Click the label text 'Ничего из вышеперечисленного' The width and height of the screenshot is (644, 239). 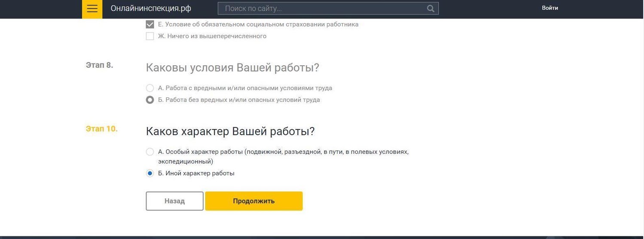pyautogui.click(x=216, y=36)
